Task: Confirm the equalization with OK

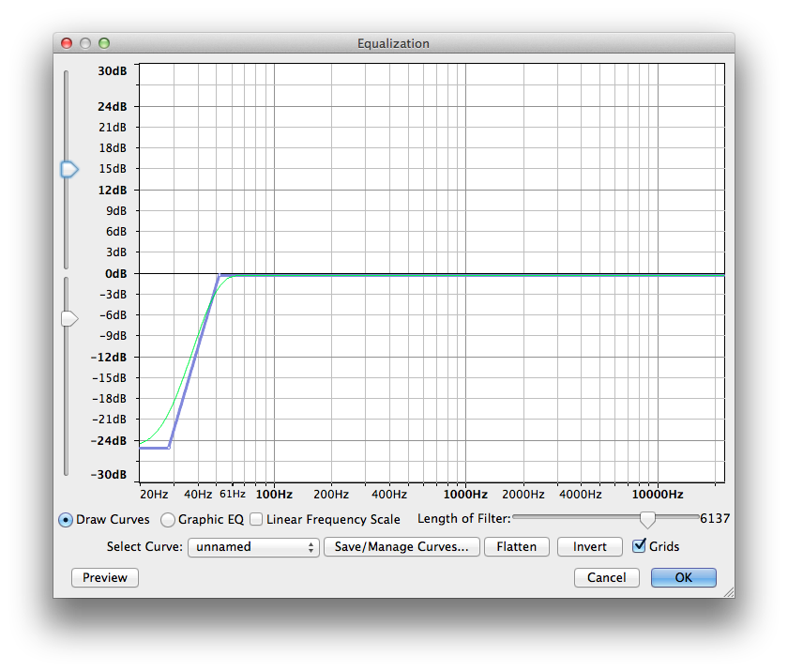Action: [x=683, y=578]
